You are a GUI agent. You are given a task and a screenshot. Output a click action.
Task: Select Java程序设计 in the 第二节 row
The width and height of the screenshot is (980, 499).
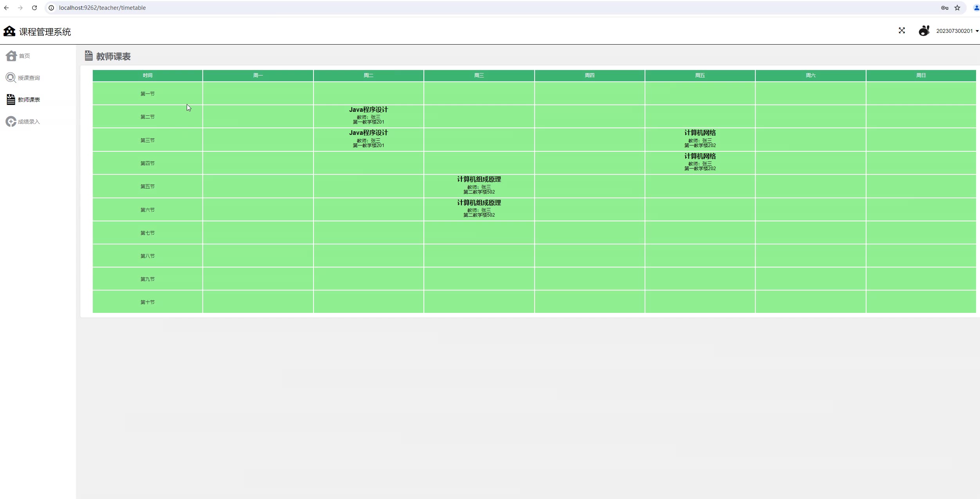pos(368,110)
